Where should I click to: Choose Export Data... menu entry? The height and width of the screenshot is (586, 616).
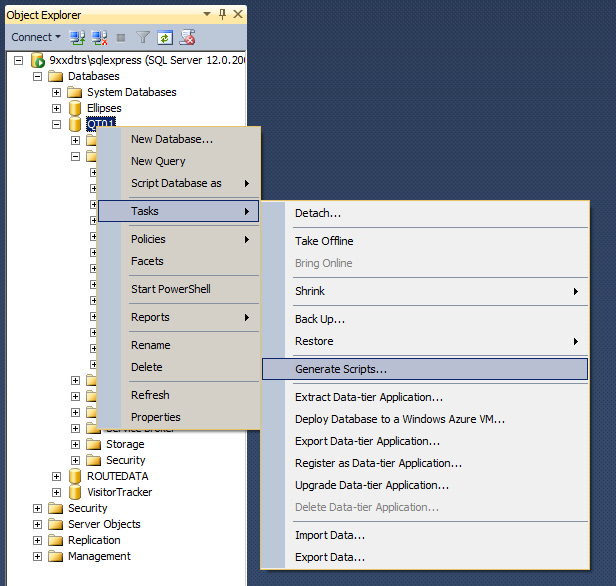[330, 557]
